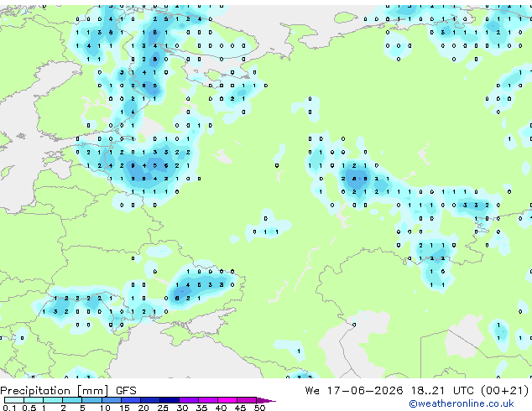Click legend value '45'
This screenshot has height=411, width=532.
coord(240,408)
